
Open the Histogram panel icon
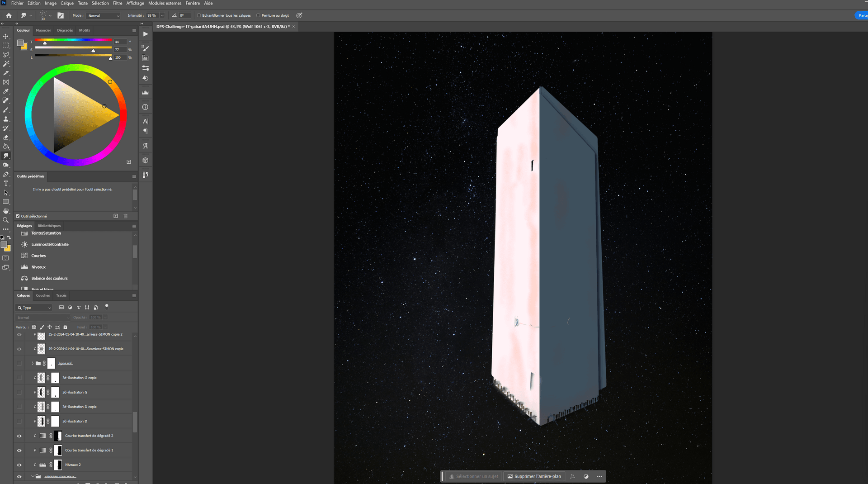tap(146, 93)
